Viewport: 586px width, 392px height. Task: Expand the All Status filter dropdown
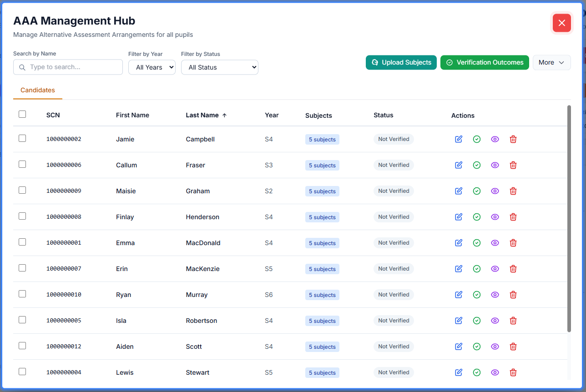(219, 67)
